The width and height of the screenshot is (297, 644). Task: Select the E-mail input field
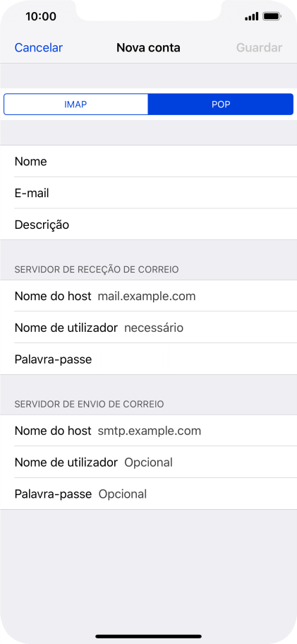(x=148, y=193)
